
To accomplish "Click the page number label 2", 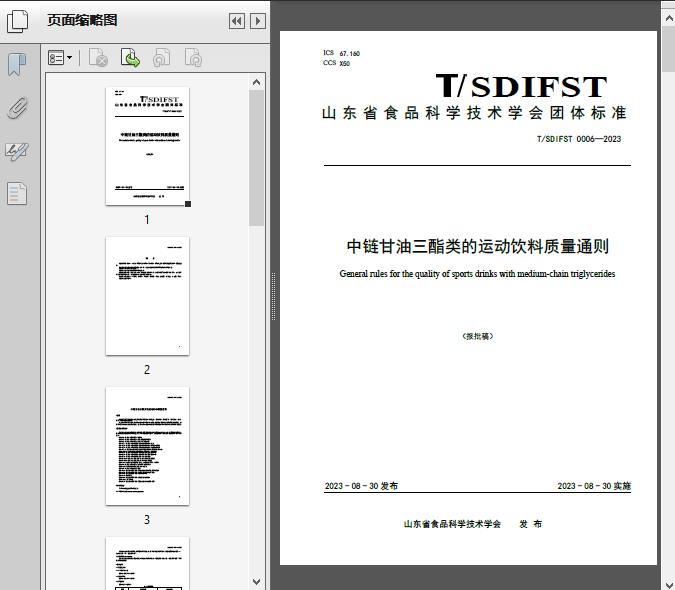I will click(x=147, y=370).
